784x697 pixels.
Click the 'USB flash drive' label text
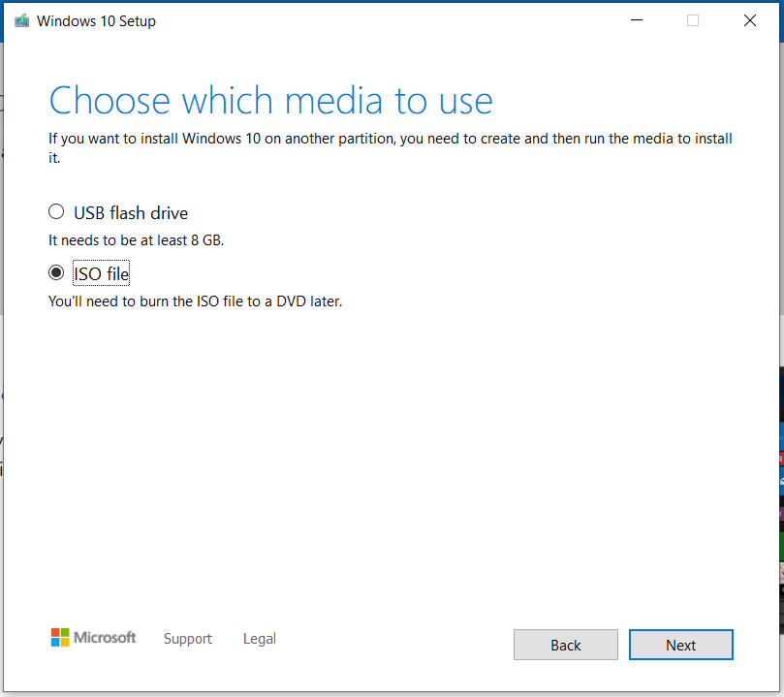tap(131, 213)
